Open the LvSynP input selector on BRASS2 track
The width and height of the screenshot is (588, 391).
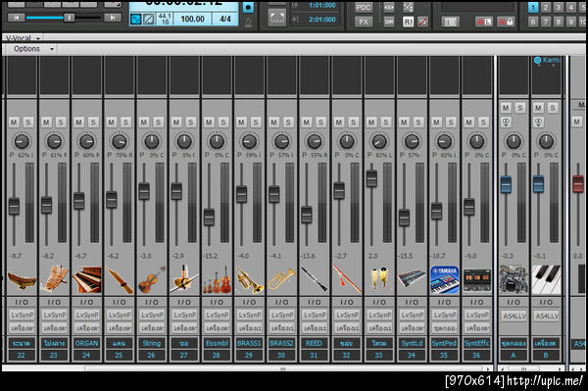coord(282,315)
